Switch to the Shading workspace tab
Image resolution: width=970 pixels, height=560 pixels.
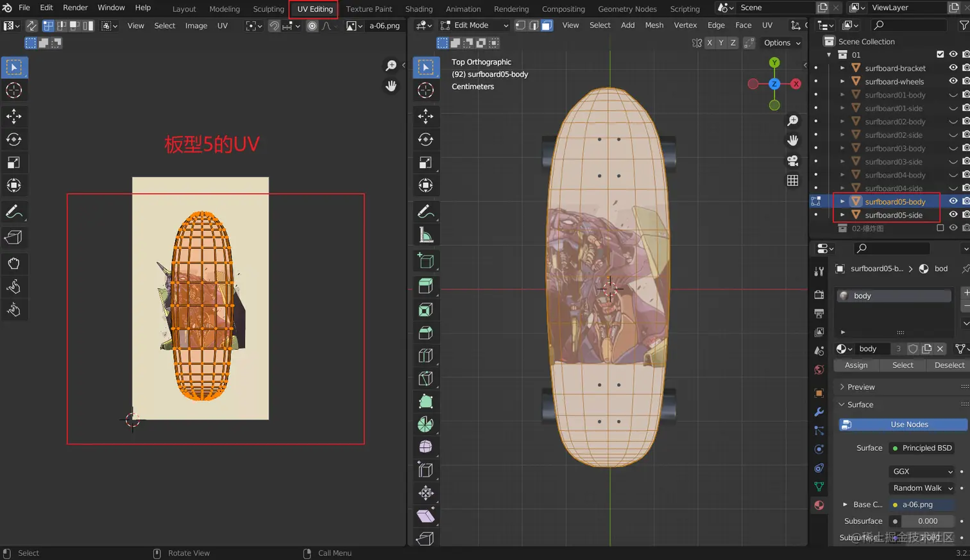(419, 9)
